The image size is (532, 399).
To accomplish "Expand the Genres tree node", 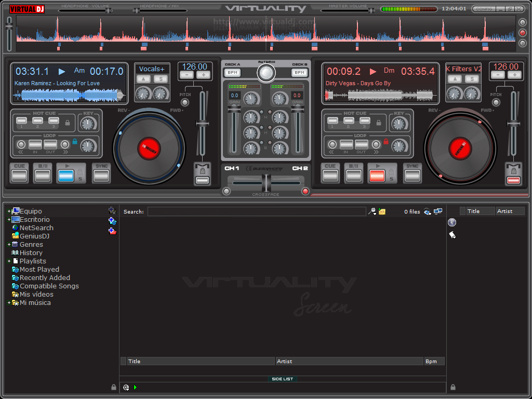I will 9,244.
